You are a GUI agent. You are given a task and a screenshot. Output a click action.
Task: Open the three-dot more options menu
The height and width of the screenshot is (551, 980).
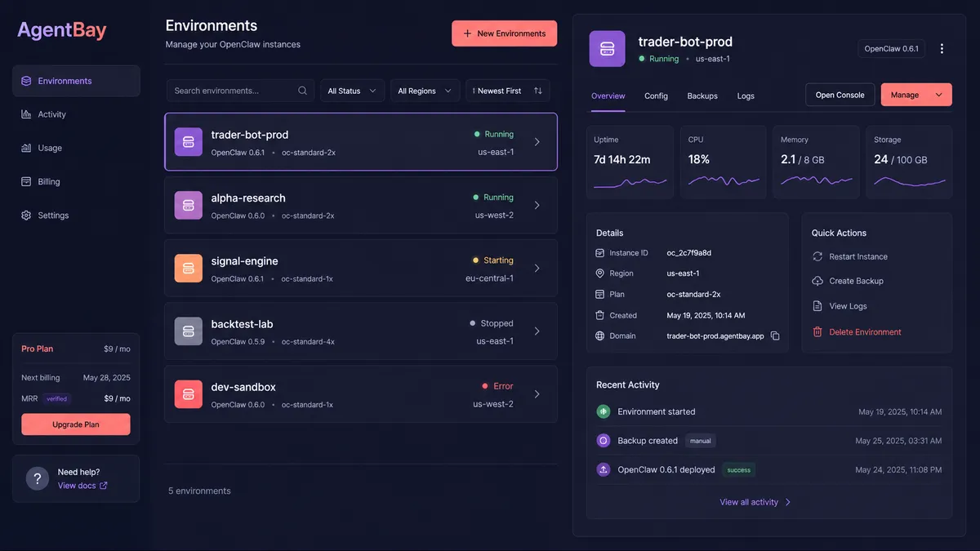pyautogui.click(x=942, y=49)
